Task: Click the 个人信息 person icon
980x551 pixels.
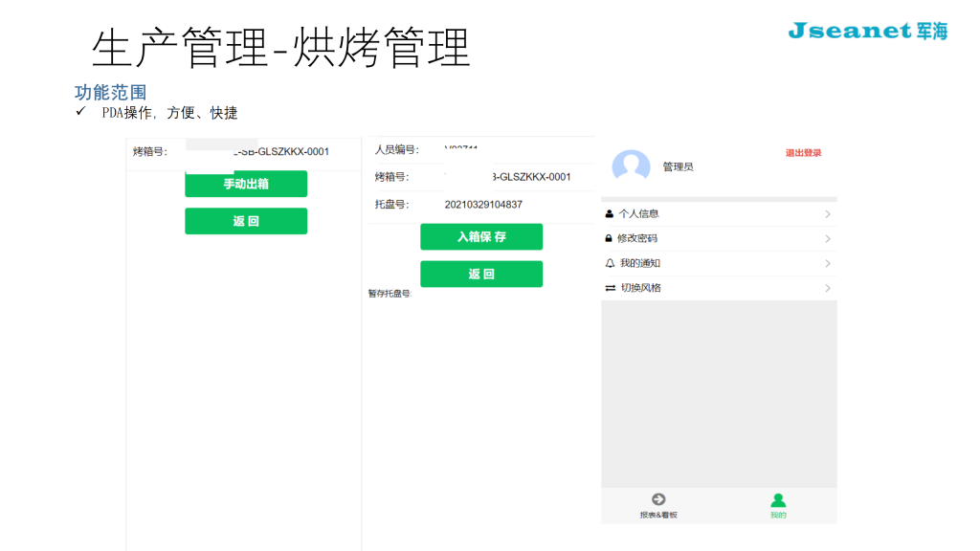Action: 610,213
